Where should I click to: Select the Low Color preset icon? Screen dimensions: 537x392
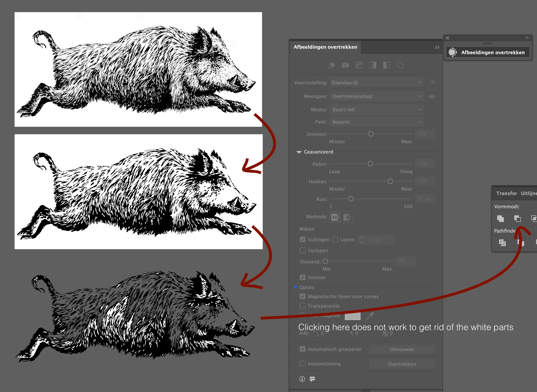pyautogui.click(x=359, y=65)
